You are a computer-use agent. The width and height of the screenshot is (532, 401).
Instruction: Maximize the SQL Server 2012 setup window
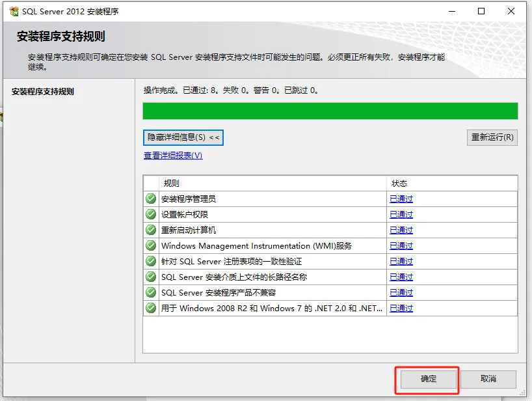[481, 11]
